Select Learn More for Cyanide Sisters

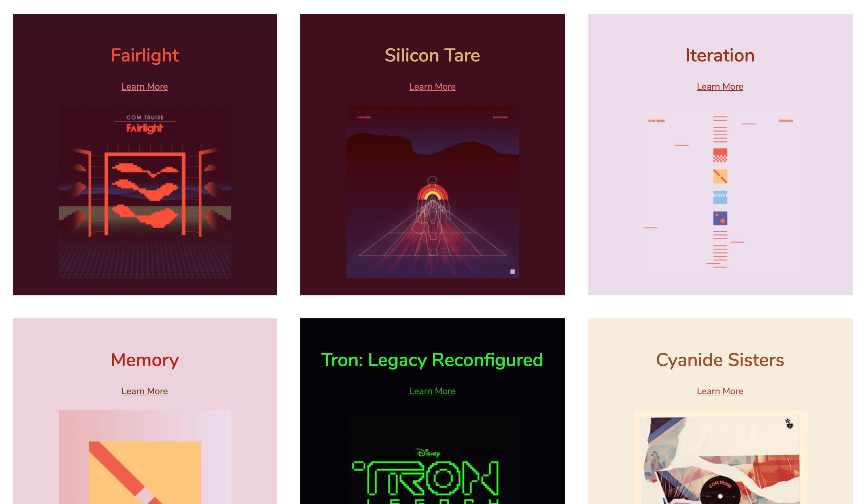pyautogui.click(x=720, y=390)
